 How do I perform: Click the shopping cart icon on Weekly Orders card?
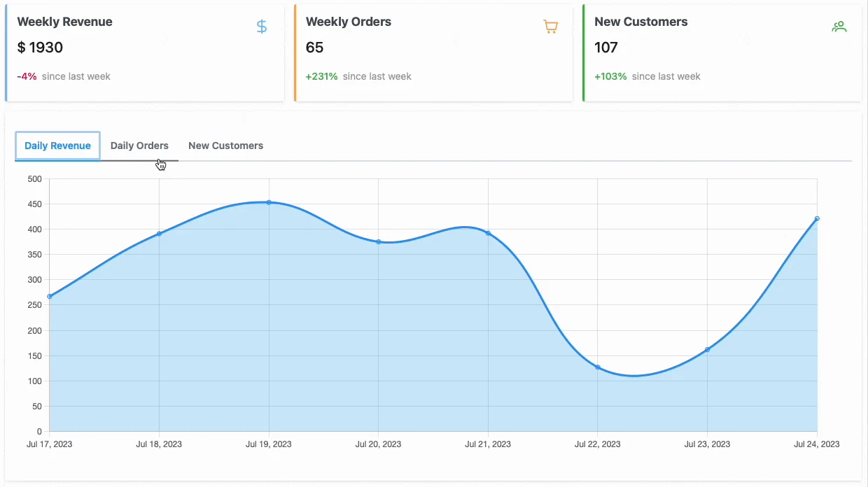[551, 26]
